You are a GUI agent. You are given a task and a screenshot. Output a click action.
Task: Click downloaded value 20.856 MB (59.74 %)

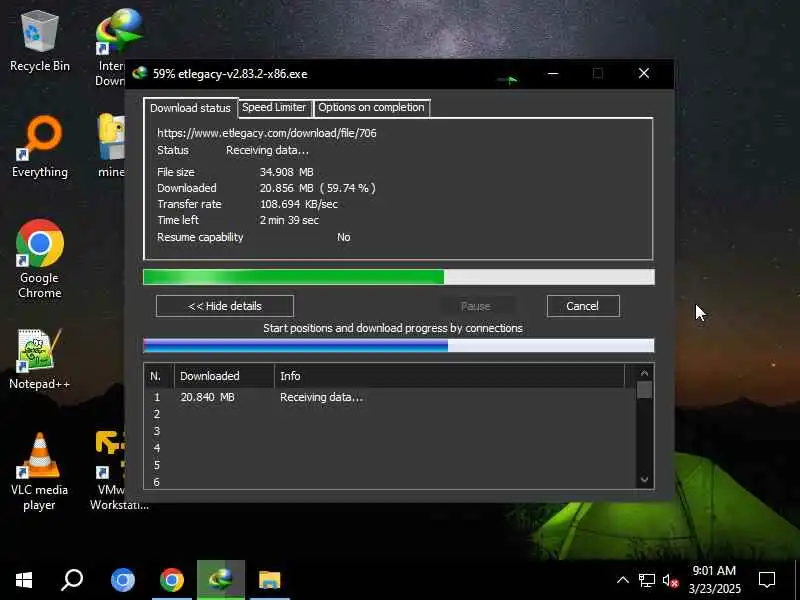tap(318, 188)
